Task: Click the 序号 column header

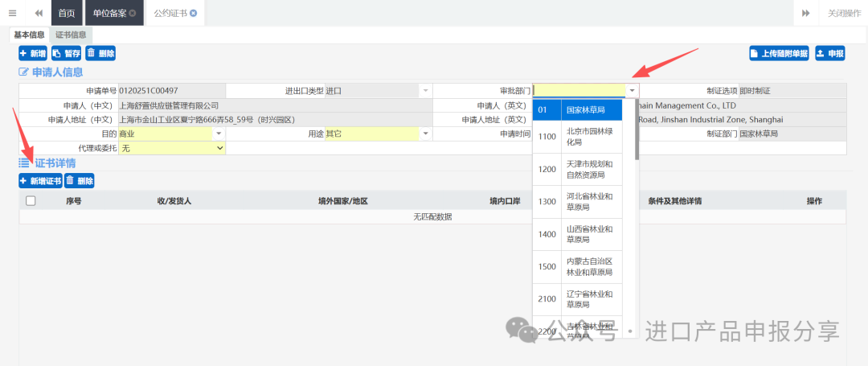Action: pos(74,201)
